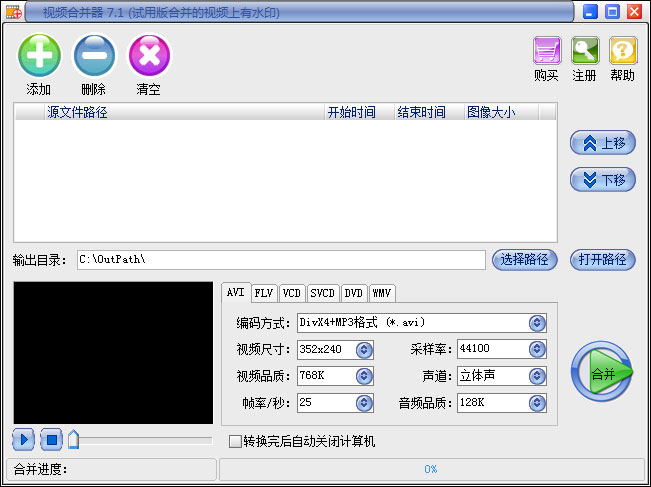Play the preview video
Image resolution: width=651 pixels, height=487 pixels.
coord(24,440)
